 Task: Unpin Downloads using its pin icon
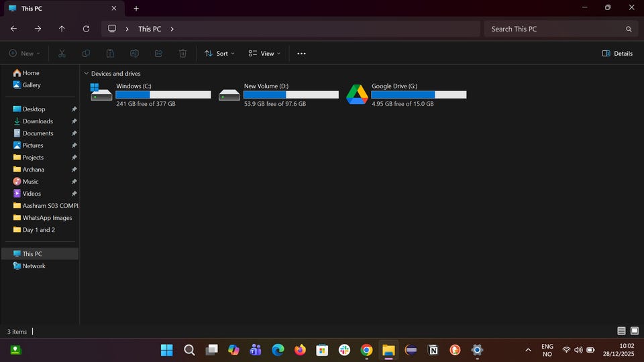click(x=74, y=121)
